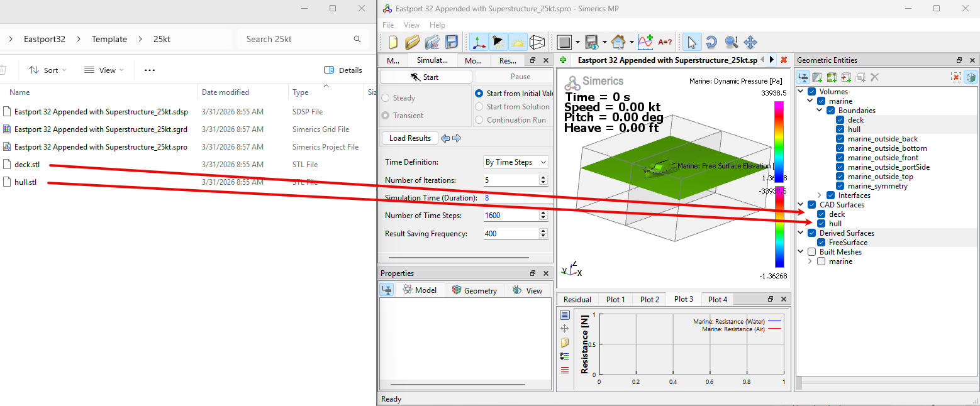Click the Details button in File Explorer

click(343, 70)
